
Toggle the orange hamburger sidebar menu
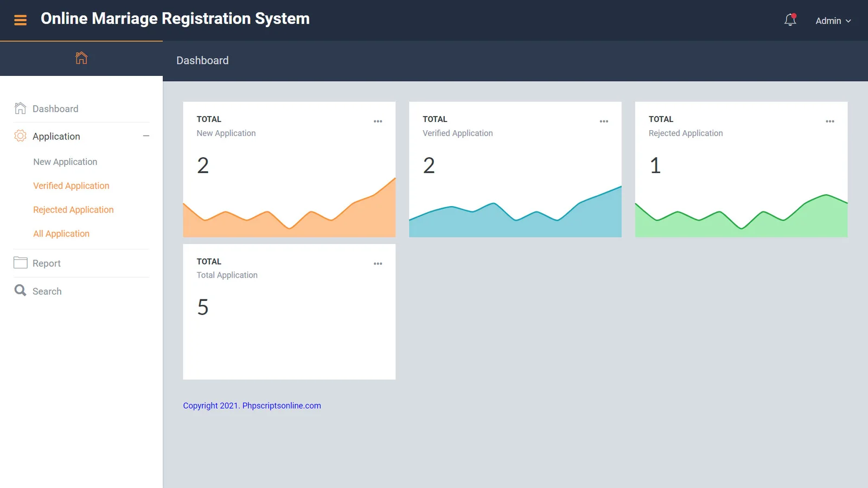pyautogui.click(x=20, y=20)
